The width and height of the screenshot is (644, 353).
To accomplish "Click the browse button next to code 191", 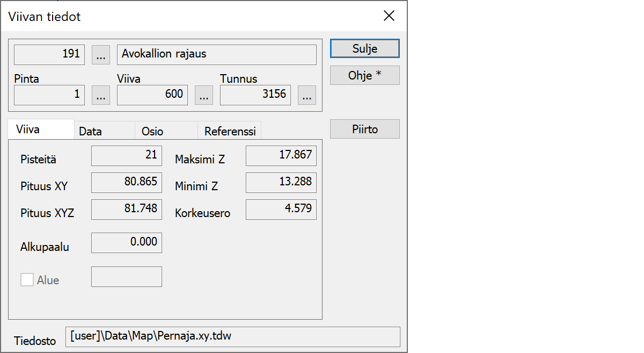I will [101, 55].
